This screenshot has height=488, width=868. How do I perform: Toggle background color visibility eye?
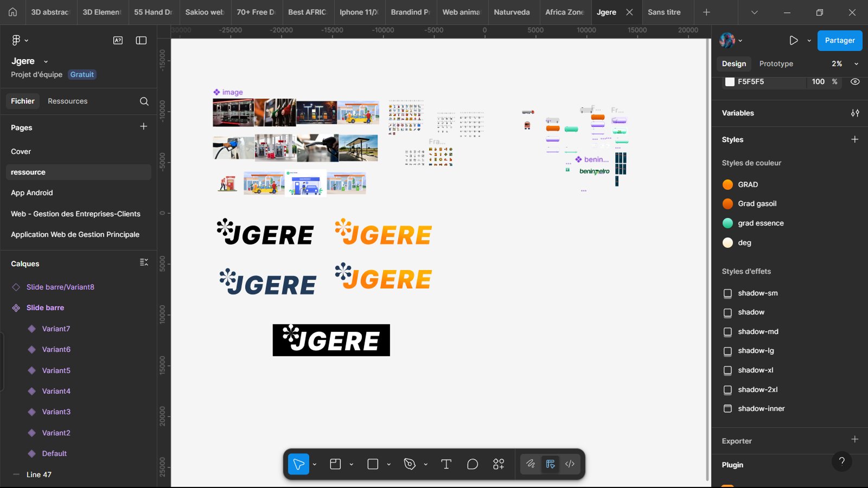pyautogui.click(x=855, y=82)
